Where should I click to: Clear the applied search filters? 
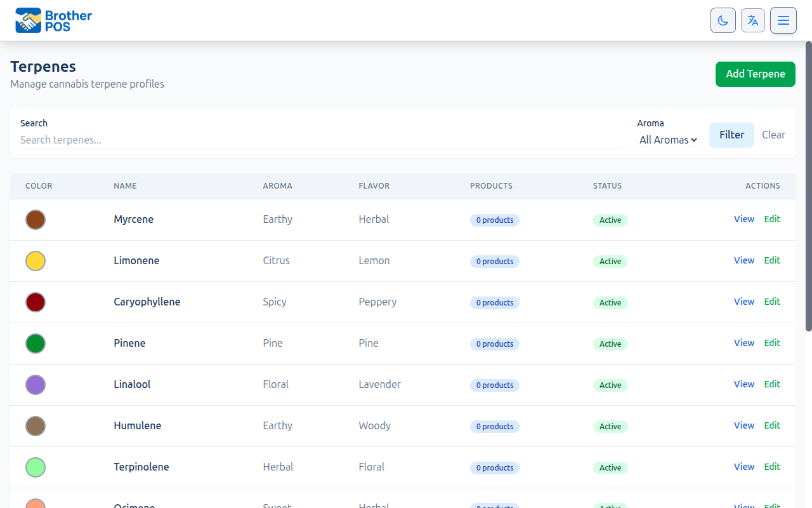click(x=773, y=135)
